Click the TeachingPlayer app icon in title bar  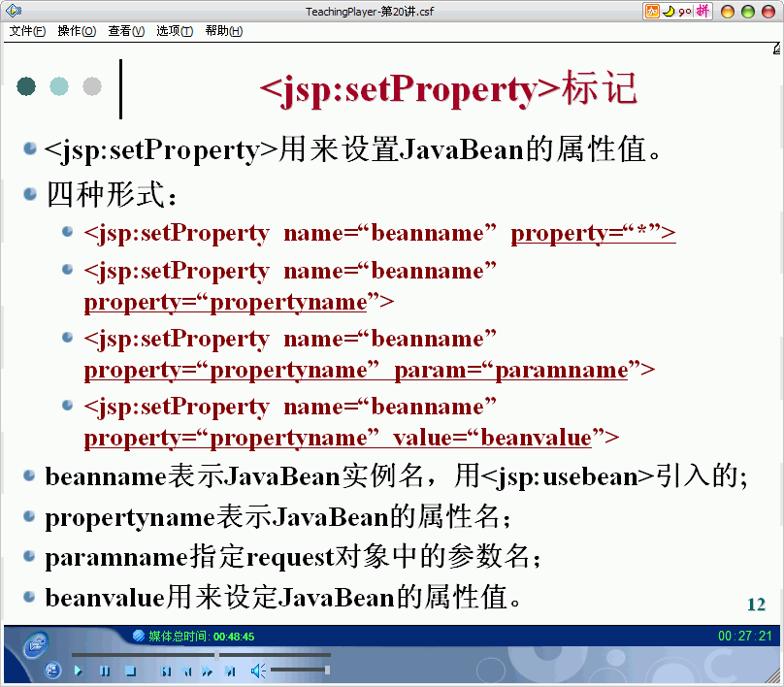[x=14, y=10]
